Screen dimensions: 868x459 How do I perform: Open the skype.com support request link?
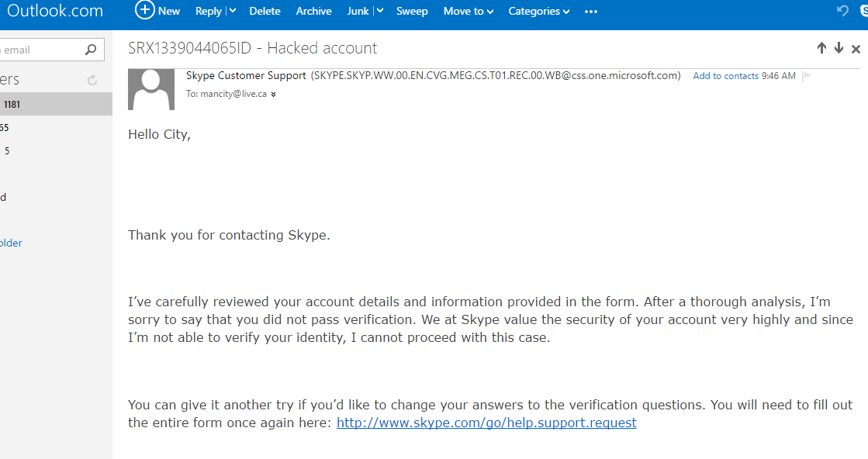486,423
